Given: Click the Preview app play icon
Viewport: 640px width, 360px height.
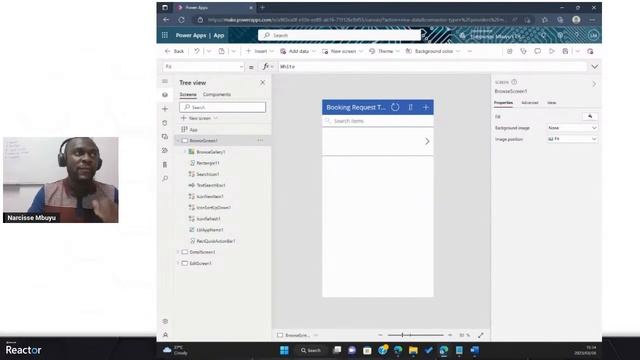Looking at the screenshot, I should point(551,51).
